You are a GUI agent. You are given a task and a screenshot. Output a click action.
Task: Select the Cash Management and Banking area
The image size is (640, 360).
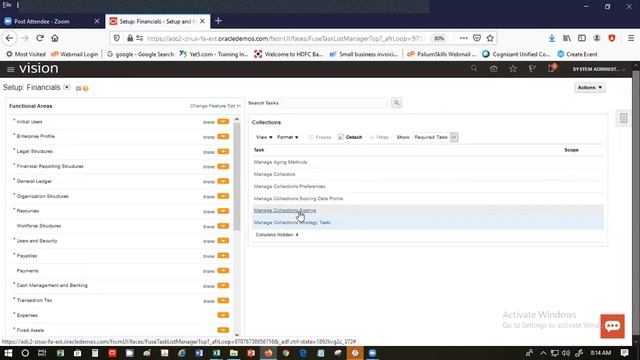[52, 285]
